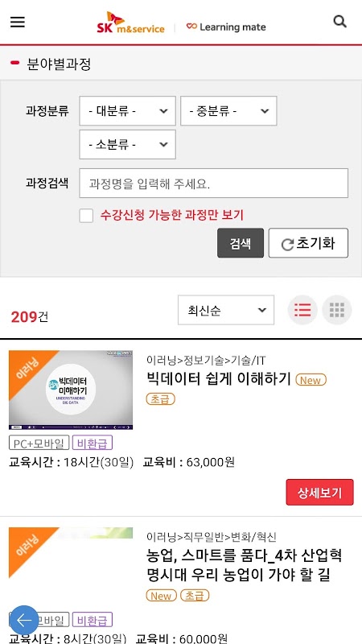Check 수강신청 가능한 과정만 보기 checkbox
Viewport: 362px width, 644px height.
click(x=86, y=215)
